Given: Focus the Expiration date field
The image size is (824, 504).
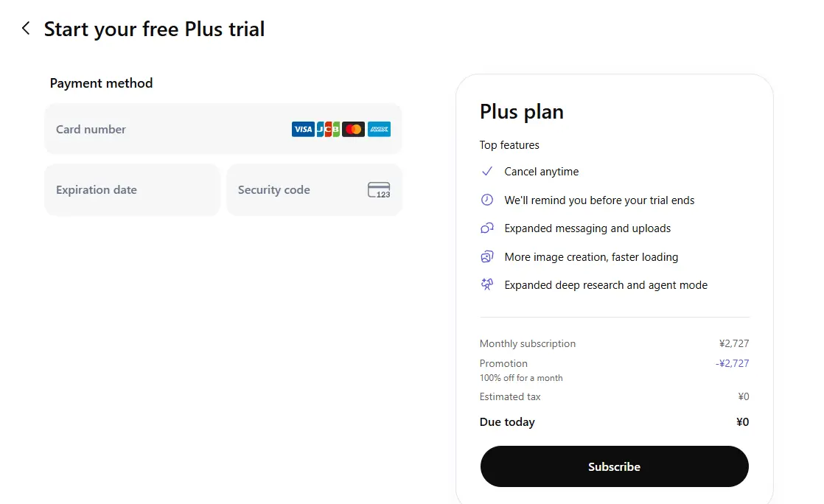Looking at the screenshot, I should [133, 189].
